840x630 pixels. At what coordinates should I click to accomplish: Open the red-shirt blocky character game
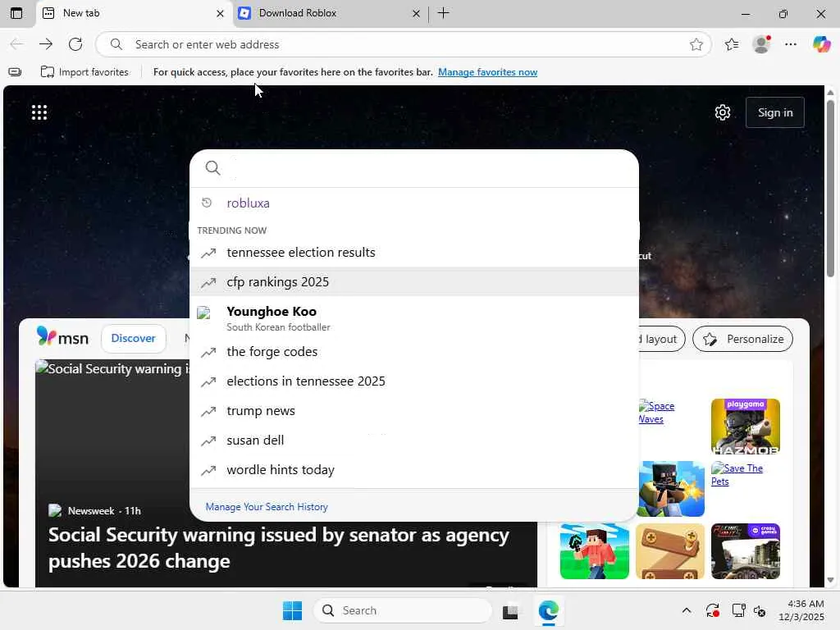pyautogui.click(x=594, y=551)
